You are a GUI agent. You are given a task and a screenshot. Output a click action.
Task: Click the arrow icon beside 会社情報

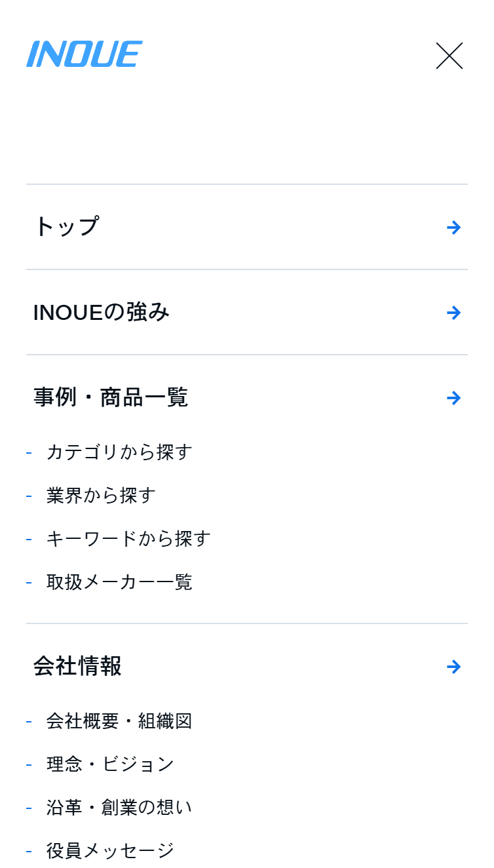pos(453,667)
